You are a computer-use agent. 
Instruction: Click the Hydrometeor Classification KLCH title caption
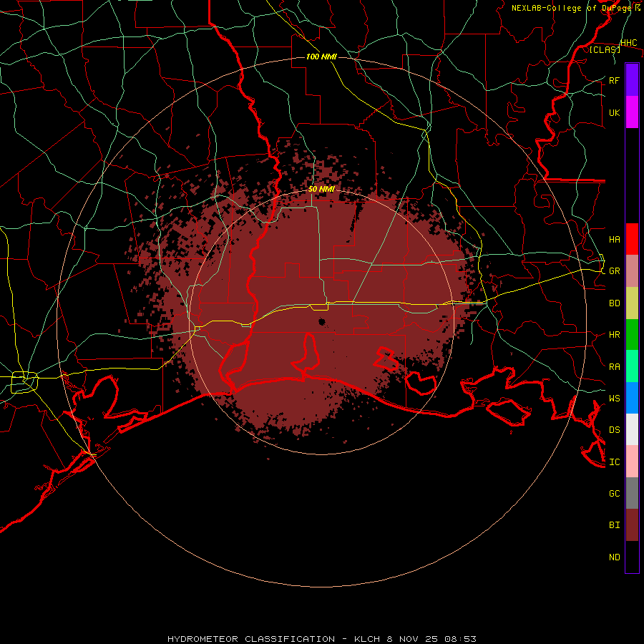(321, 639)
